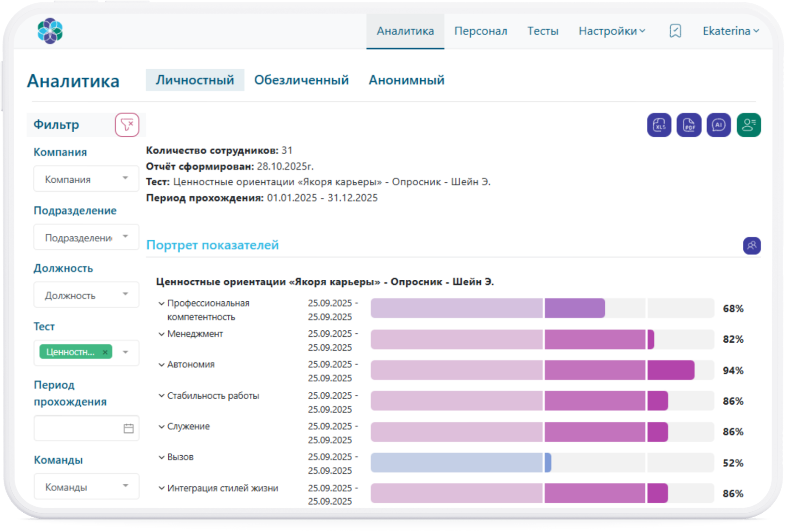Image resolution: width=785 pixels, height=532 pixels.
Task: Click the clear filter icon
Action: click(x=127, y=125)
